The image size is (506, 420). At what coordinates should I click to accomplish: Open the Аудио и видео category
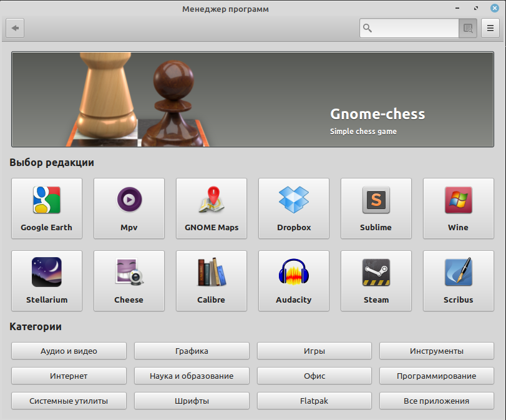(x=69, y=351)
